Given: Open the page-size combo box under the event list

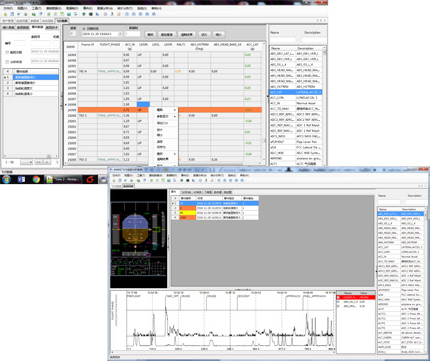Looking at the screenshot, I should pyautogui.click(x=26, y=162).
